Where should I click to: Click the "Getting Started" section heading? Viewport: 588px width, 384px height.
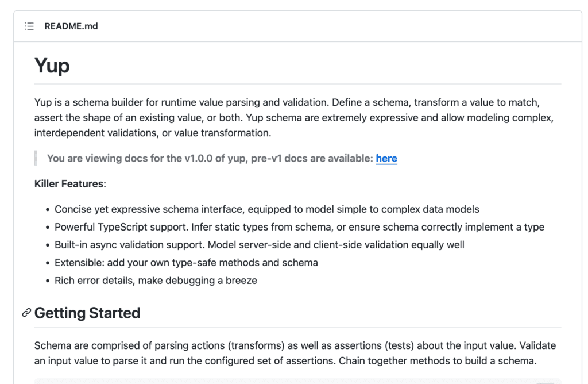(x=87, y=313)
